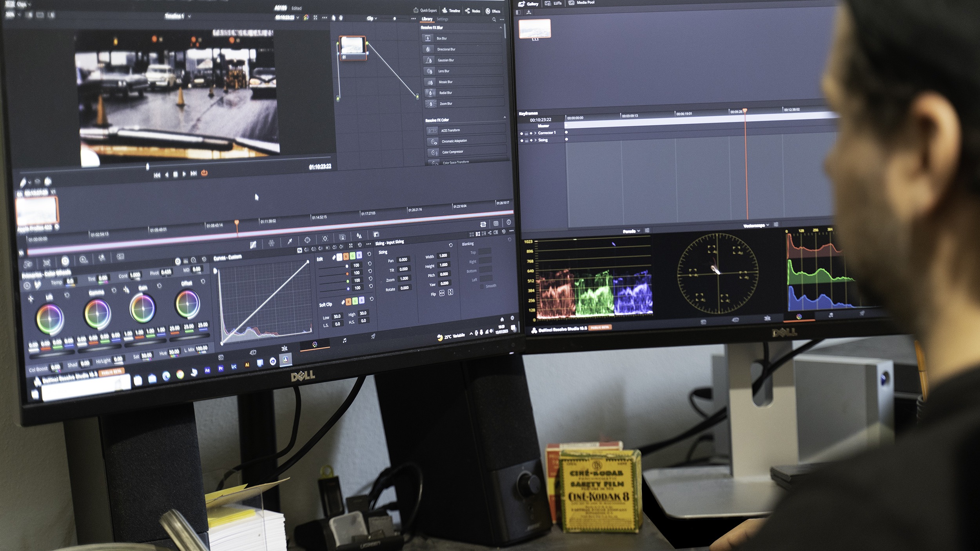The width and height of the screenshot is (980, 551).
Task: Open Chrome from the taskbar
Action: point(180,374)
